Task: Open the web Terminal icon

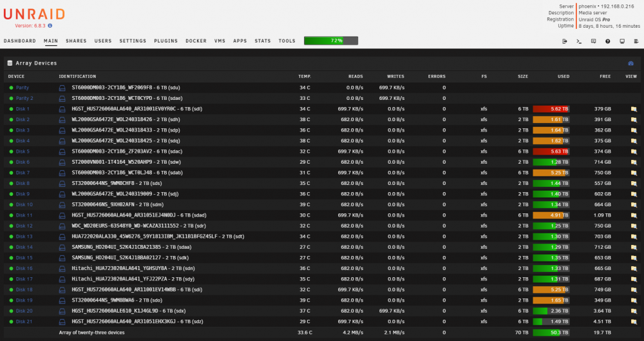Action: point(579,41)
